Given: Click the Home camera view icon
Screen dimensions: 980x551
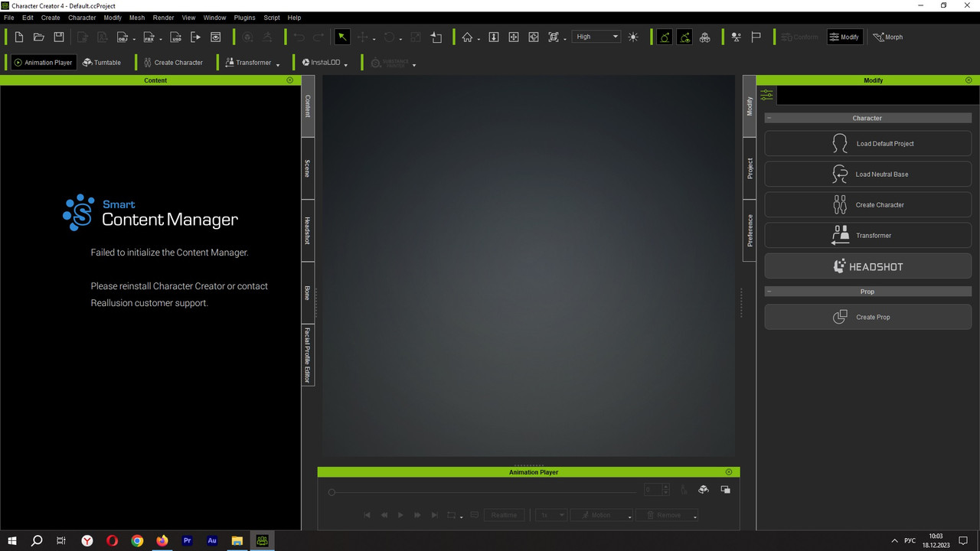Looking at the screenshot, I should pos(467,37).
